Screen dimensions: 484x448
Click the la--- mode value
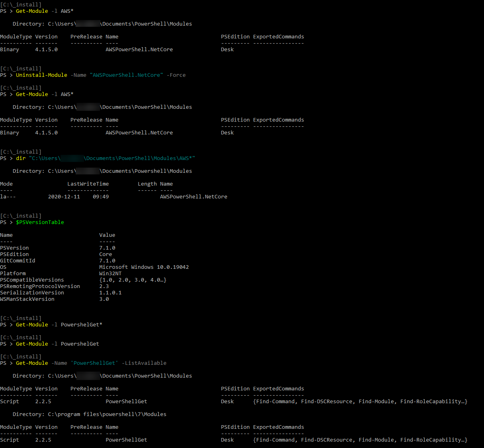8,196
